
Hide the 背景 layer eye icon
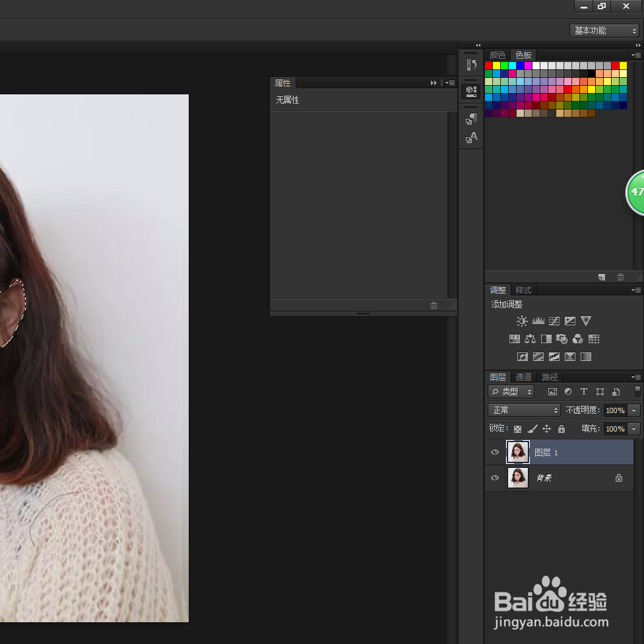tap(495, 478)
